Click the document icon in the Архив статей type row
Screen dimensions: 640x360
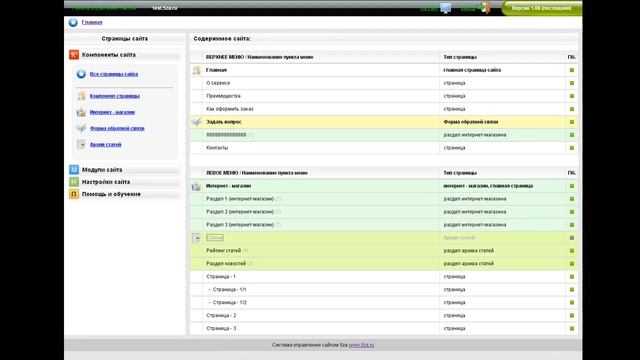[x=196, y=238]
